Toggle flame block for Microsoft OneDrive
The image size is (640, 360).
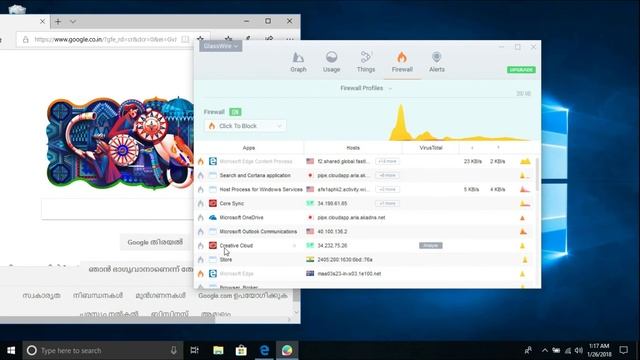[x=200, y=218]
